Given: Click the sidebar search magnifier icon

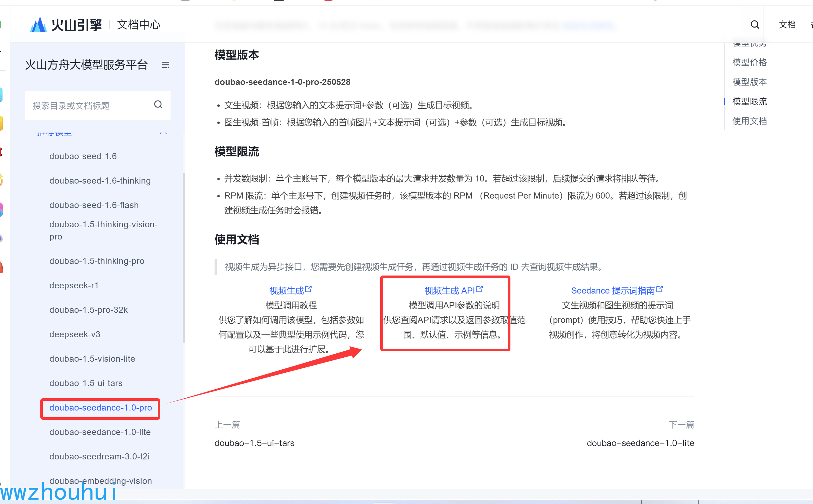Looking at the screenshot, I should [x=158, y=105].
